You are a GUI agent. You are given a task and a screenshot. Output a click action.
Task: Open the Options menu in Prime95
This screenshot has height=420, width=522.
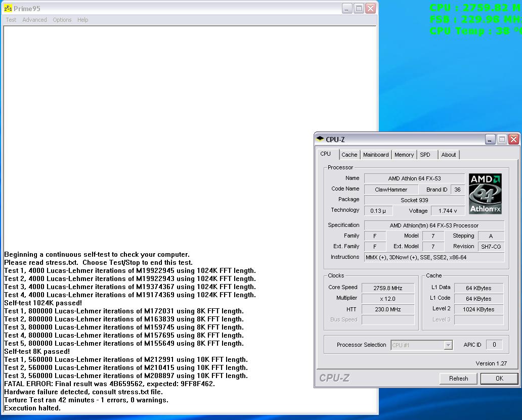[x=62, y=20]
